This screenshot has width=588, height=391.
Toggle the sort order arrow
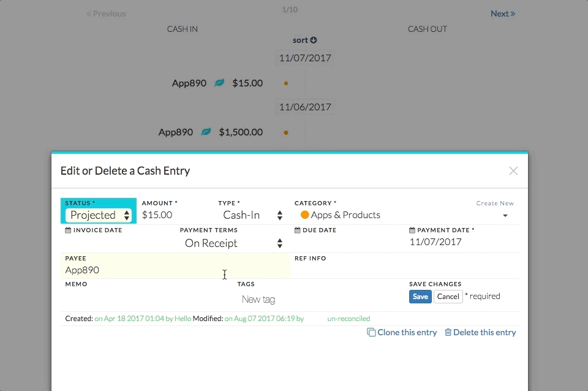[x=314, y=40]
